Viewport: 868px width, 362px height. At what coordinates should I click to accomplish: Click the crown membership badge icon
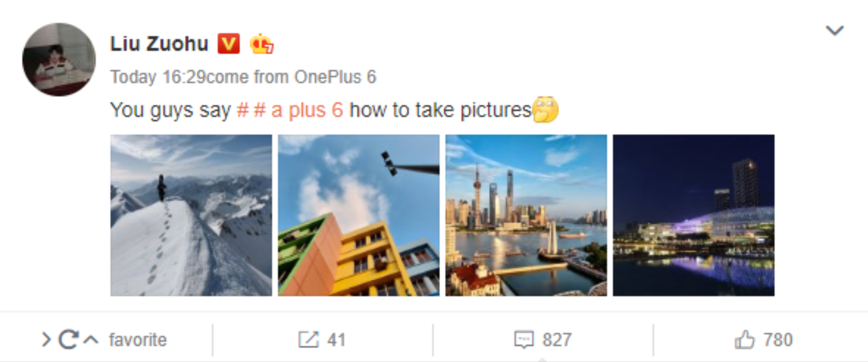[262, 44]
